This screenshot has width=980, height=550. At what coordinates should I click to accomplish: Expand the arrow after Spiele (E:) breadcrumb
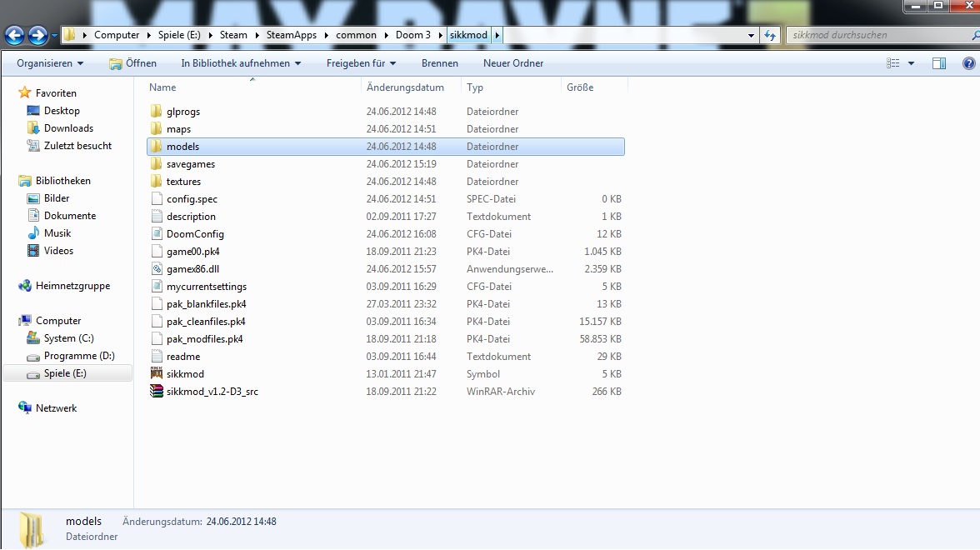coord(210,35)
